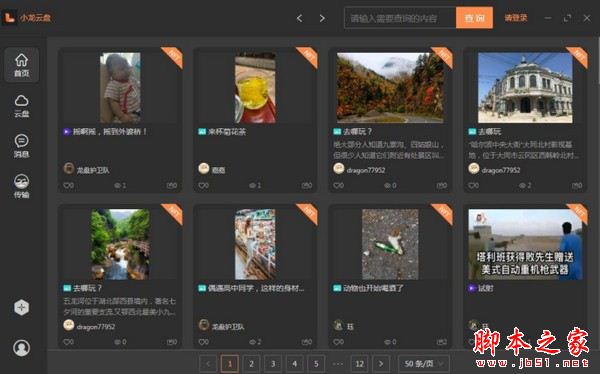This screenshot has height=374, width=600.
Task: Select page 1 in pagination
Action: pyautogui.click(x=230, y=364)
